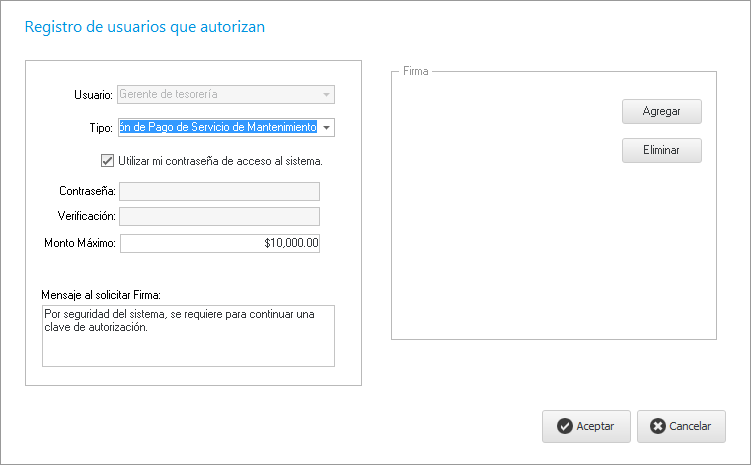Select the highlighted Tipo combo box text
Viewport: 751px width, 465px height.
[217, 128]
